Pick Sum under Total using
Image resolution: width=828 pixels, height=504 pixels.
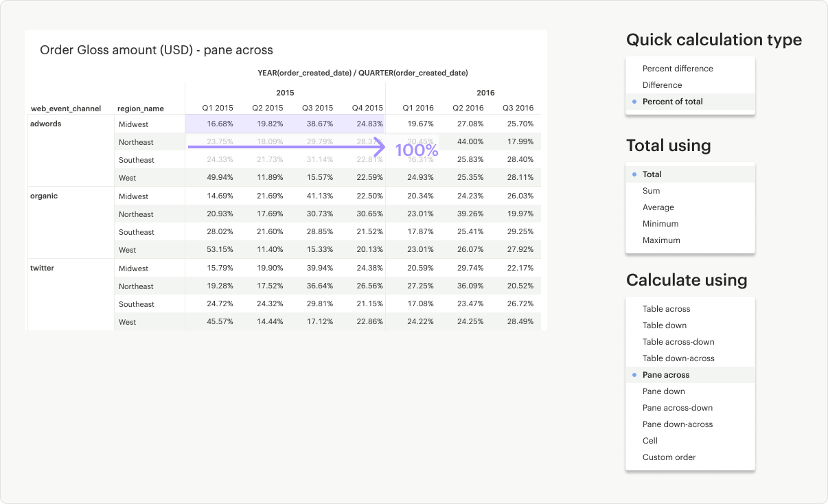[x=651, y=191]
